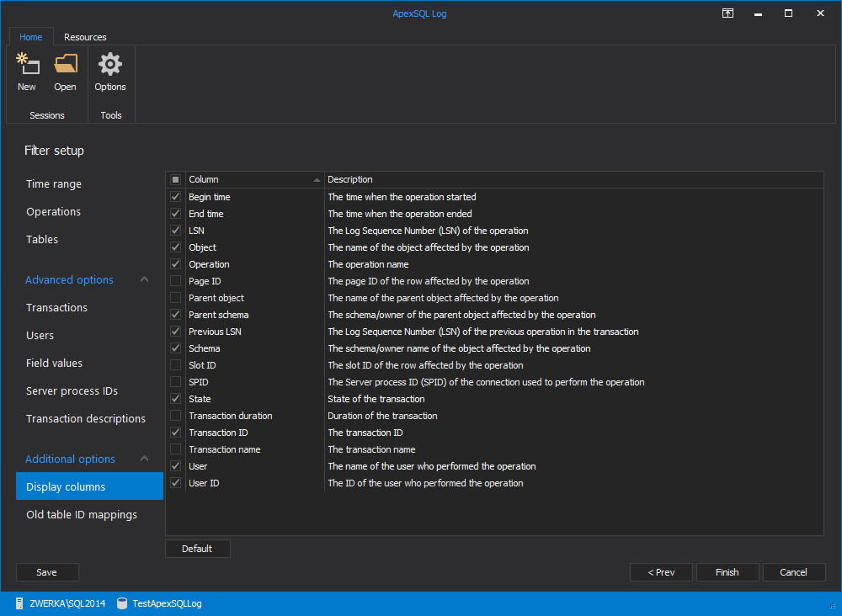Go to Tables filter page
The width and height of the screenshot is (842, 616).
click(x=42, y=239)
